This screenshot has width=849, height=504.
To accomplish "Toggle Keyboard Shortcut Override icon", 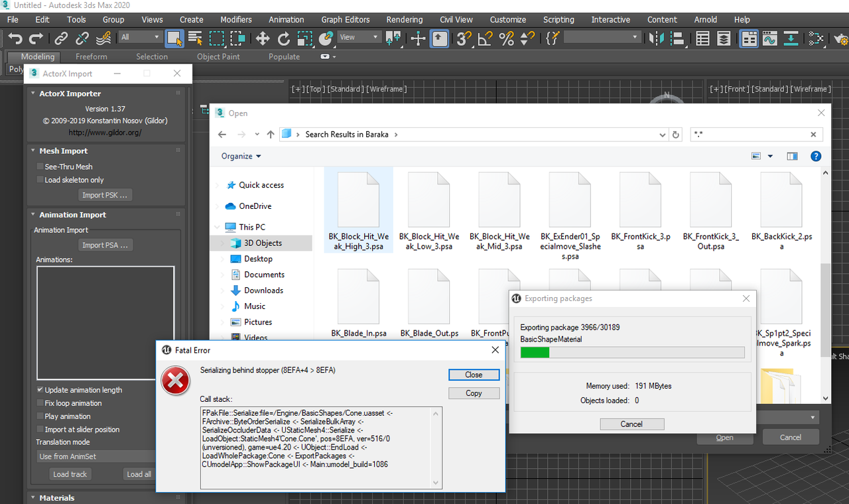I will [440, 38].
